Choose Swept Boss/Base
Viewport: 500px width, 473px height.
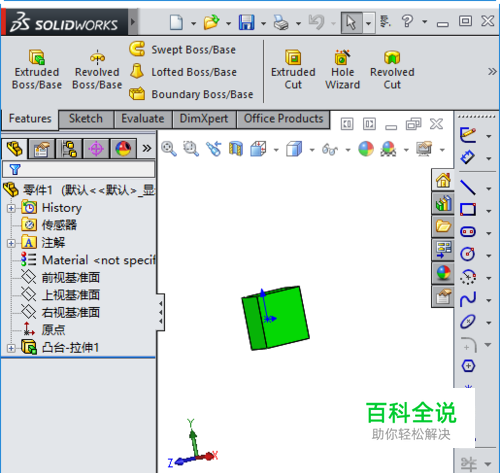[x=183, y=49]
